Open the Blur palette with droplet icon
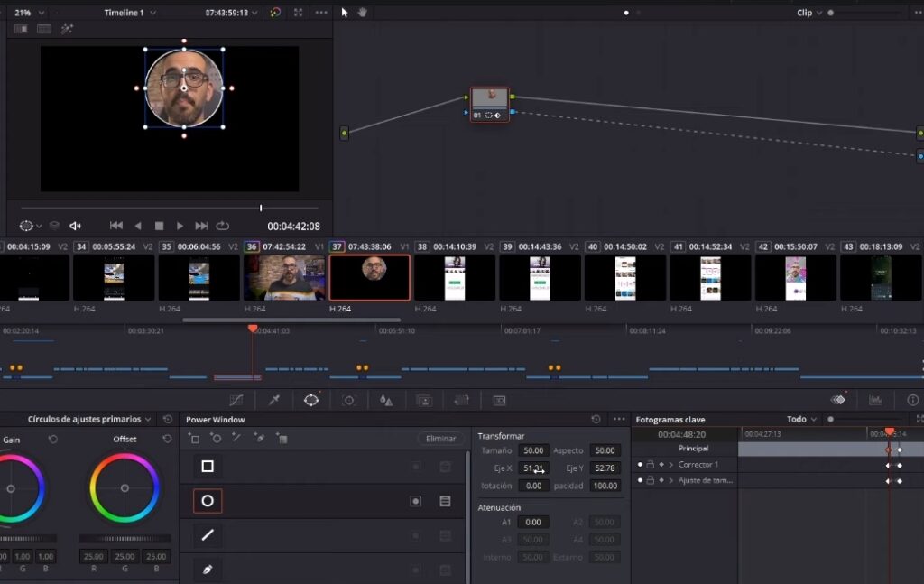The height and width of the screenshot is (584, 924). point(386,400)
